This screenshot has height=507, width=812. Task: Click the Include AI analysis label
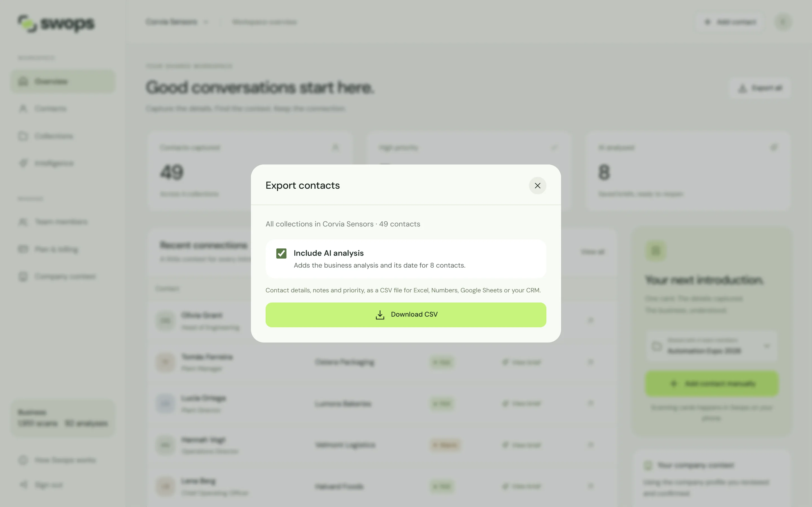328,253
